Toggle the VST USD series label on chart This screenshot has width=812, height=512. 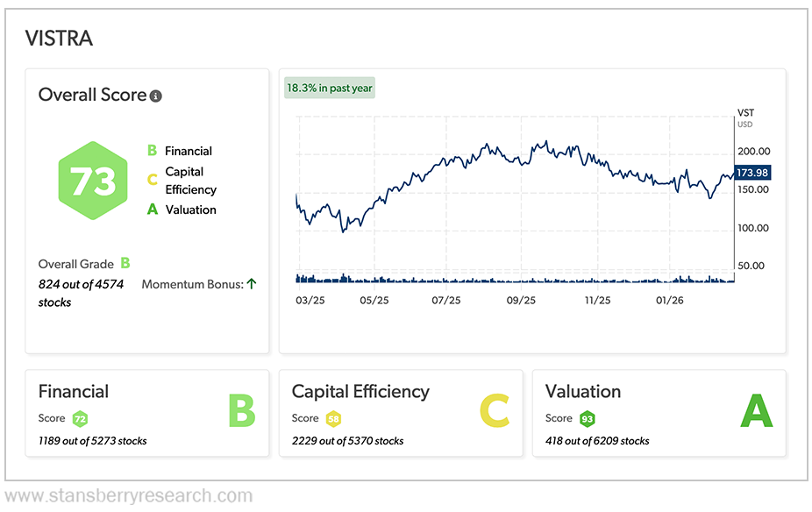(744, 117)
